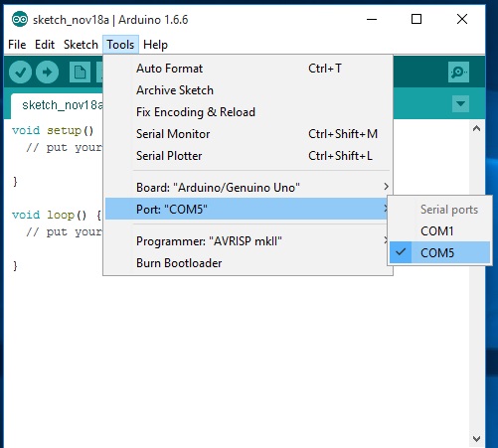Image resolution: width=498 pixels, height=448 pixels.
Task: Expand the Programmer "AVRISP mkII" submenu
Action: tap(248, 241)
